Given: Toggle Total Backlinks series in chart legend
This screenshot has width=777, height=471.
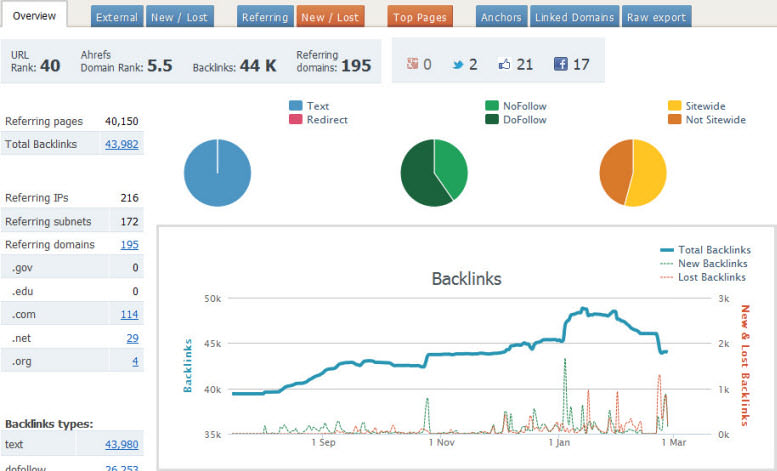Looking at the screenshot, I should click(x=705, y=250).
